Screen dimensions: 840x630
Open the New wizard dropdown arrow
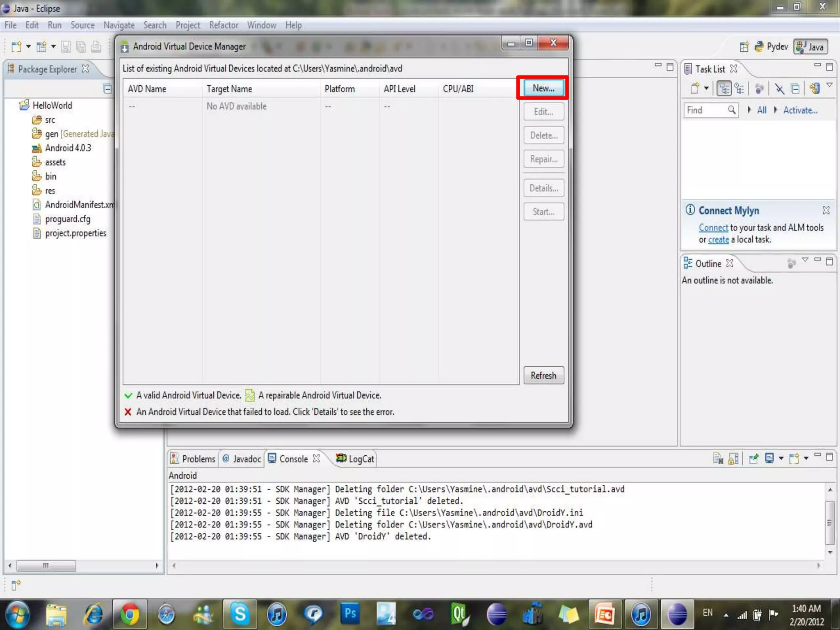(28, 47)
